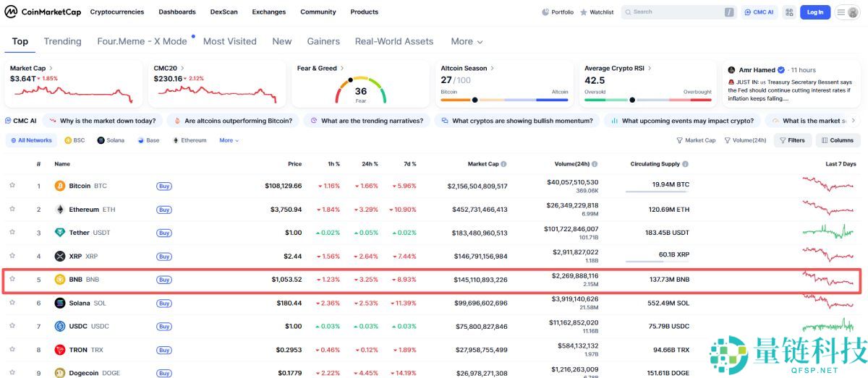Click the Search input field
This screenshot has height=378, width=868.
(x=673, y=12)
